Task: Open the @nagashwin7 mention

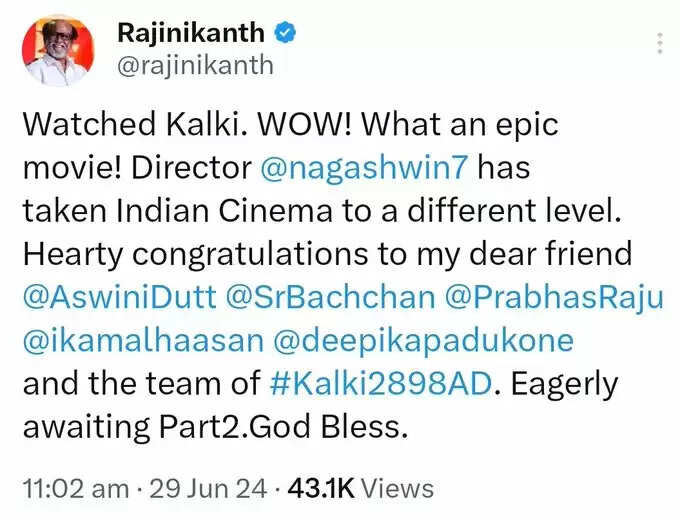Action: (x=365, y=167)
